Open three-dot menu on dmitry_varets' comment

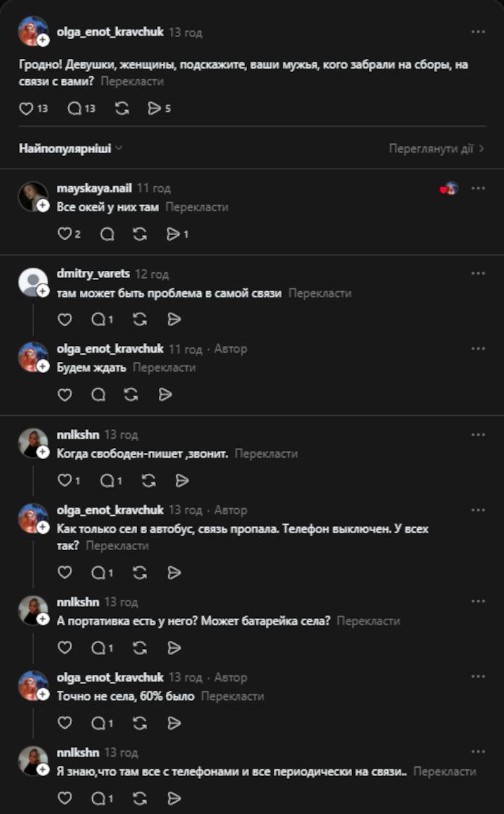478,274
